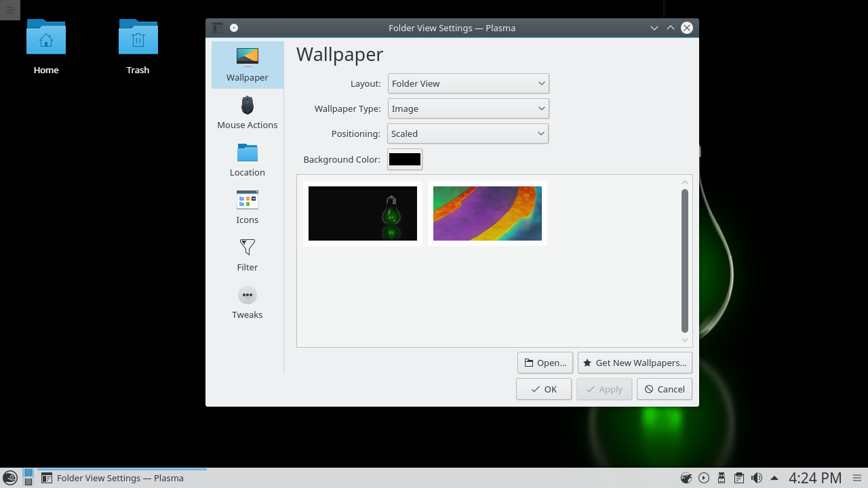
Task: Choose the colorful purple wallpaper thumbnail
Action: tap(487, 213)
